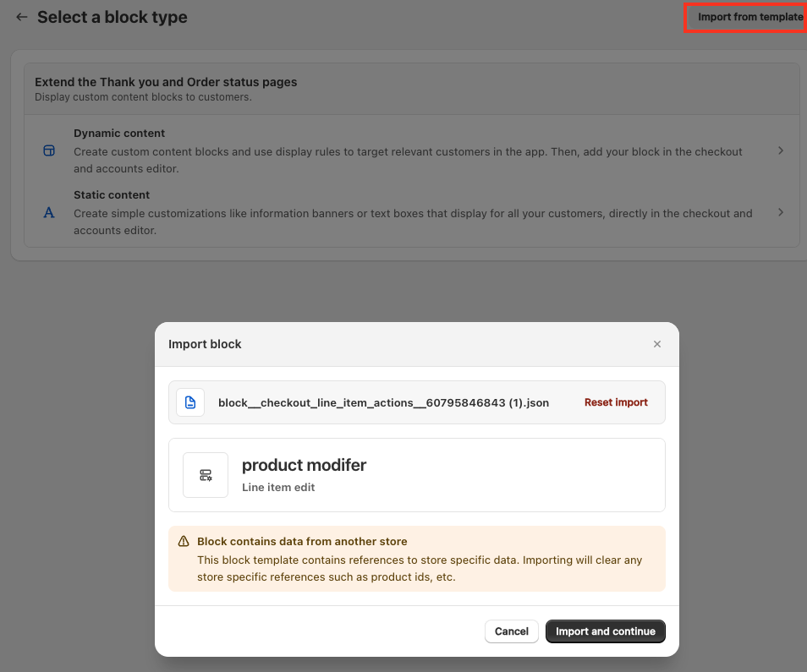Close the Import block dialog
Screen dimensions: 807x672
[x=656, y=344]
